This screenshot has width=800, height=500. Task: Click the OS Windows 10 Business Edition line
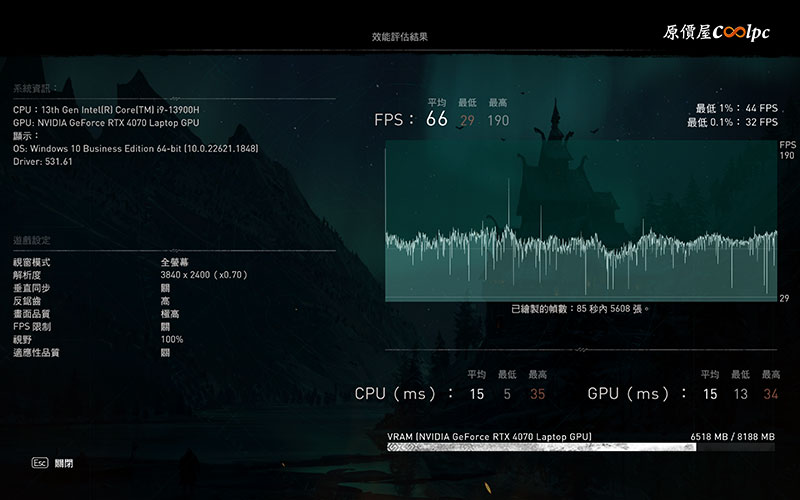click(136, 148)
